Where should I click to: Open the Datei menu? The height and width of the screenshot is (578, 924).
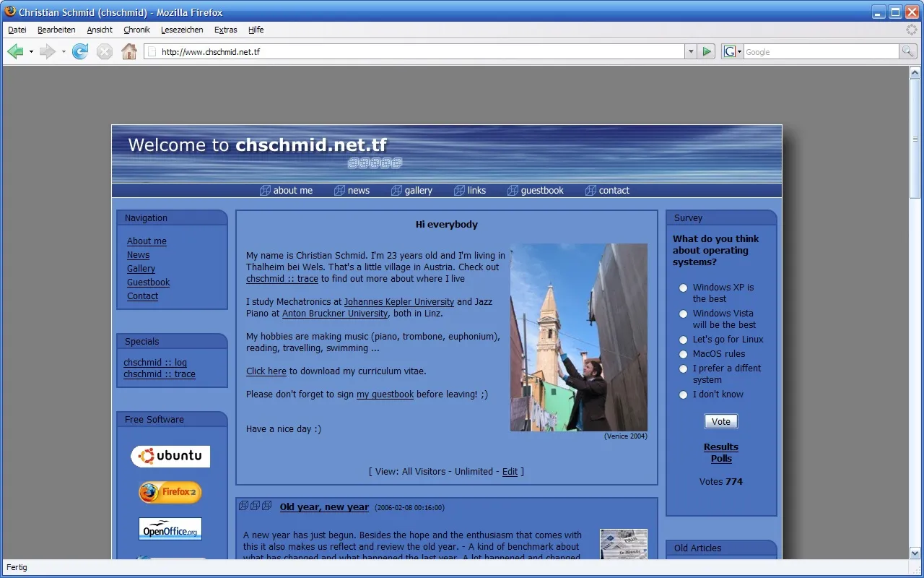17,30
